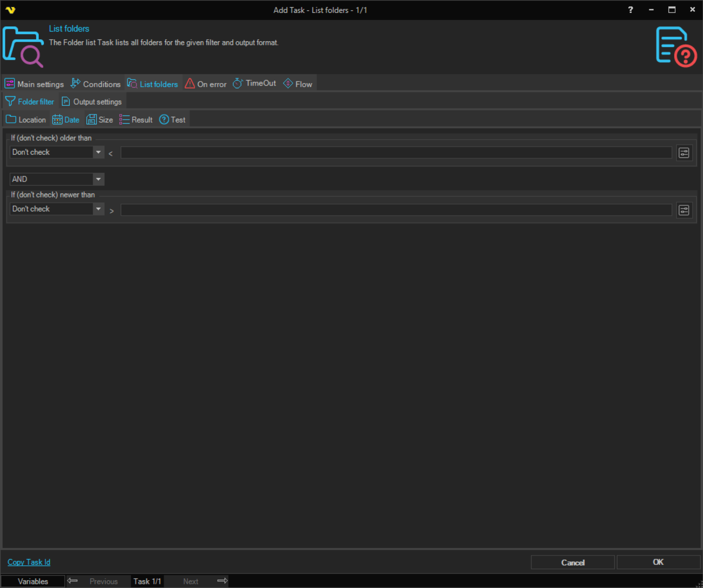Click the older than date input field
This screenshot has height=588, width=703.
click(x=396, y=153)
